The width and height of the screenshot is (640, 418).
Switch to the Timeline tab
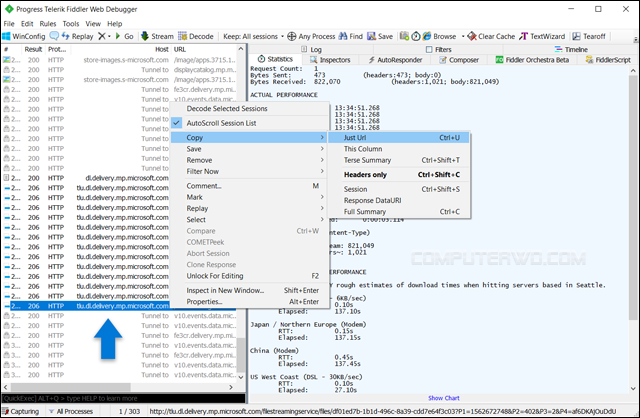(571, 49)
